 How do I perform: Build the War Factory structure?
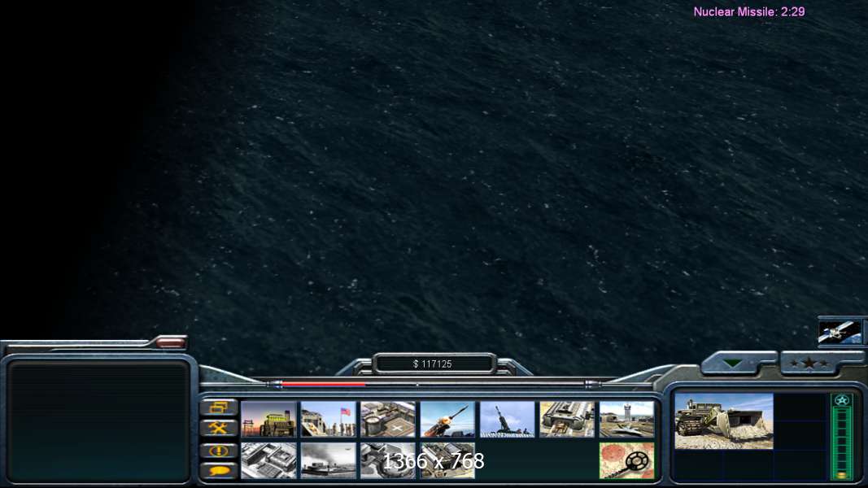(567, 420)
